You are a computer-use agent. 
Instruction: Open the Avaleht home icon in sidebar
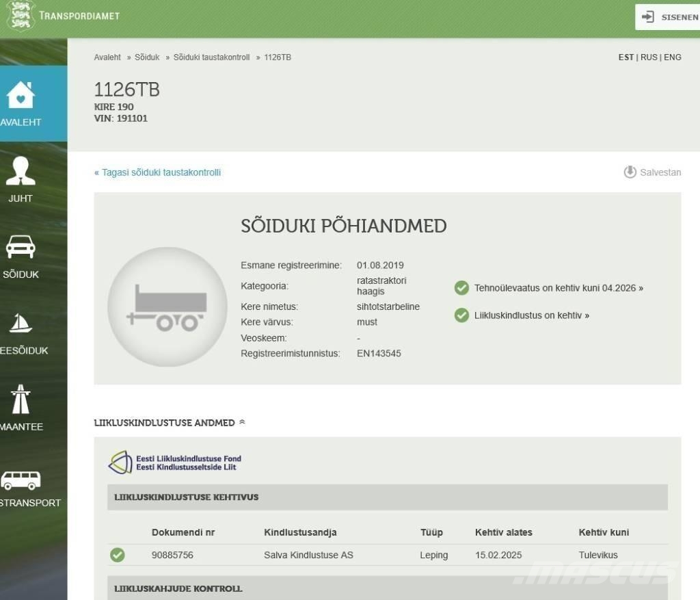pyautogui.click(x=21, y=94)
